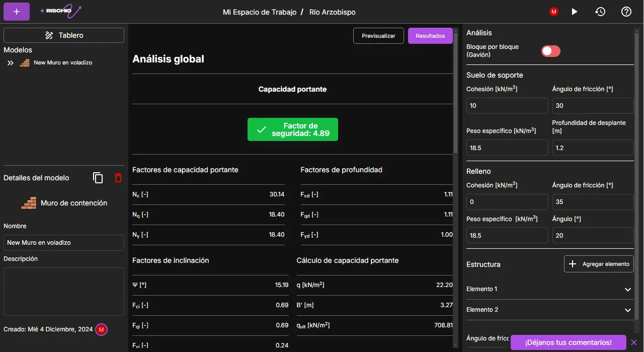Run the analysis with the play icon
Image resolution: width=644 pixels, height=352 pixels.
[575, 12]
